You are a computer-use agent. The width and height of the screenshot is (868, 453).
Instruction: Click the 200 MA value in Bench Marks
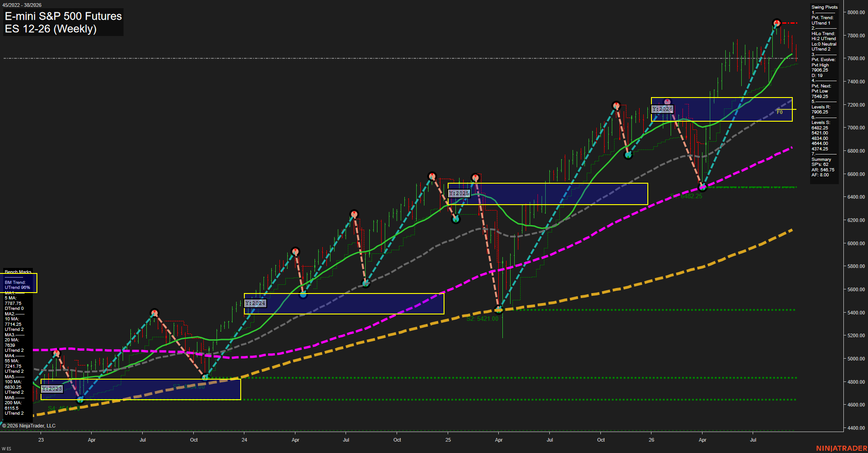pyautogui.click(x=12, y=408)
